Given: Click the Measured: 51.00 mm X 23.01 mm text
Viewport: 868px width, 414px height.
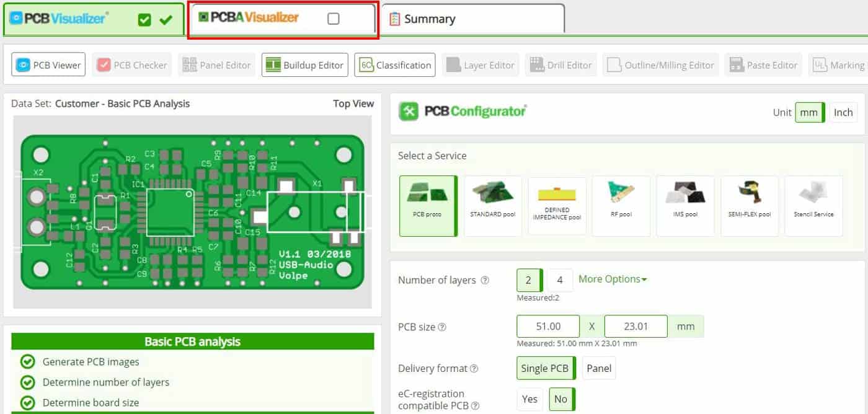Looking at the screenshot, I should point(577,343).
